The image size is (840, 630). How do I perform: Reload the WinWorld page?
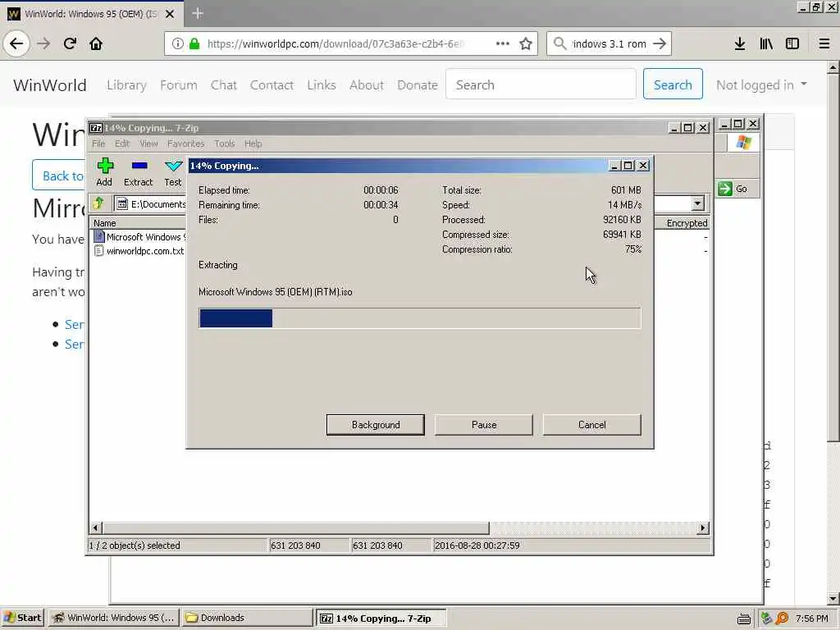point(70,43)
